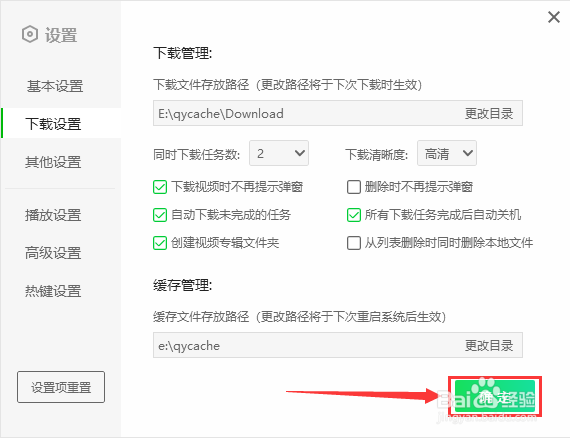
Task: Open 基本设置 section
Action: coord(55,87)
